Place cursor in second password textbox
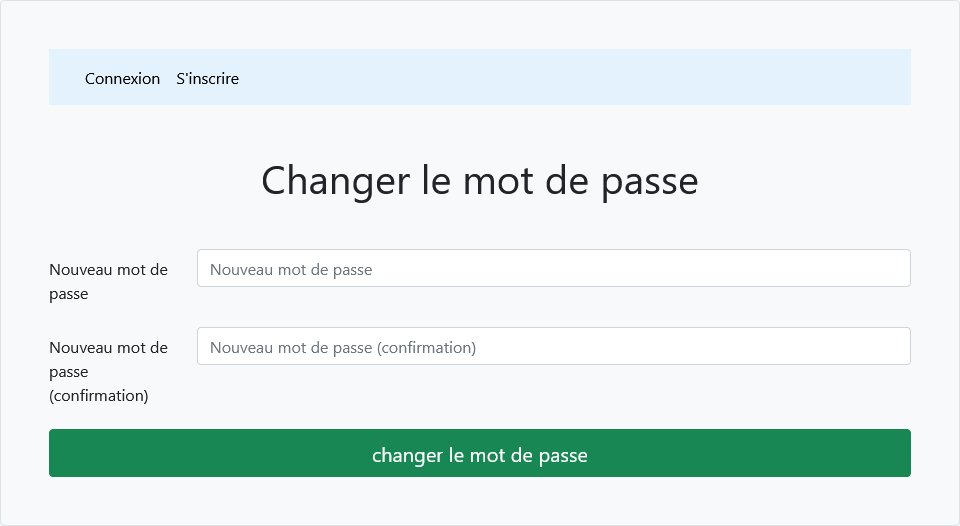Image resolution: width=960 pixels, height=526 pixels. point(553,346)
